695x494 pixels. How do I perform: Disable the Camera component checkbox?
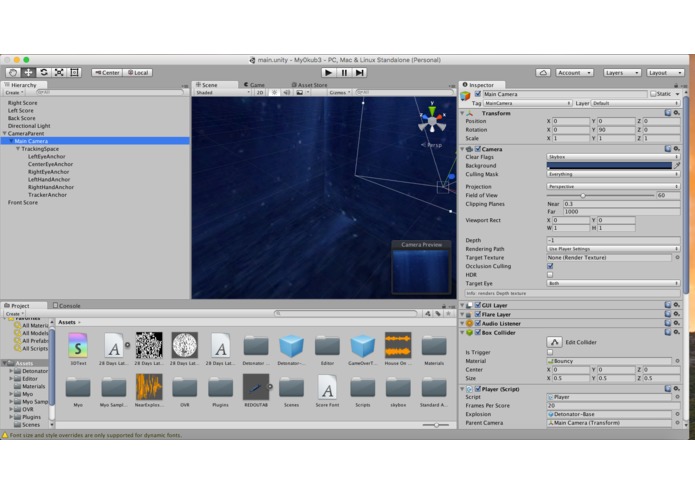point(478,149)
